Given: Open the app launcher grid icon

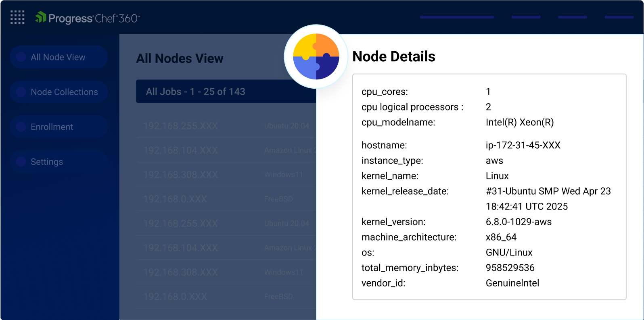Looking at the screenshot, I should coord(17,18).
